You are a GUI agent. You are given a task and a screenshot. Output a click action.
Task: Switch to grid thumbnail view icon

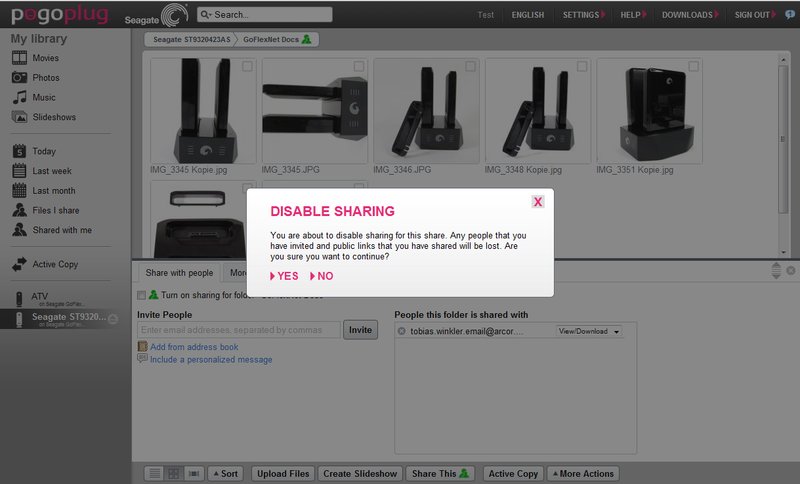173,474
